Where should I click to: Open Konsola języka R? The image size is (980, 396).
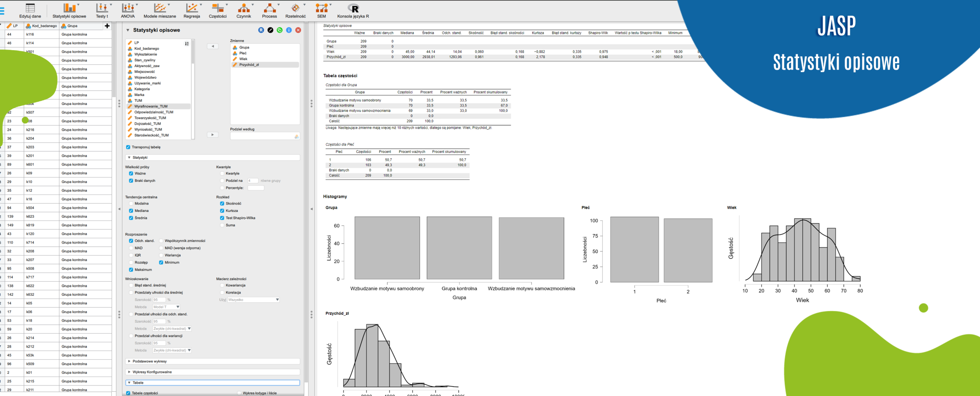(353, 10)
